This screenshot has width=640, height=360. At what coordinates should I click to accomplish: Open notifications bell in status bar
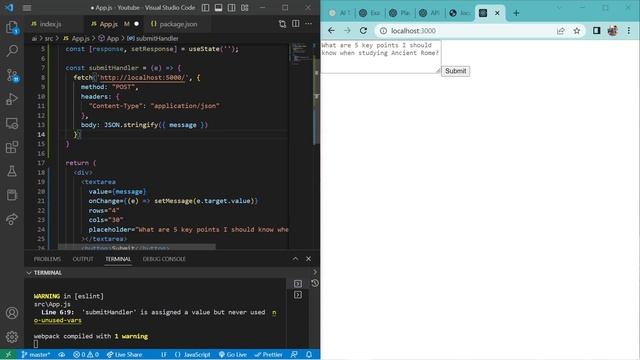pos(309,355)
